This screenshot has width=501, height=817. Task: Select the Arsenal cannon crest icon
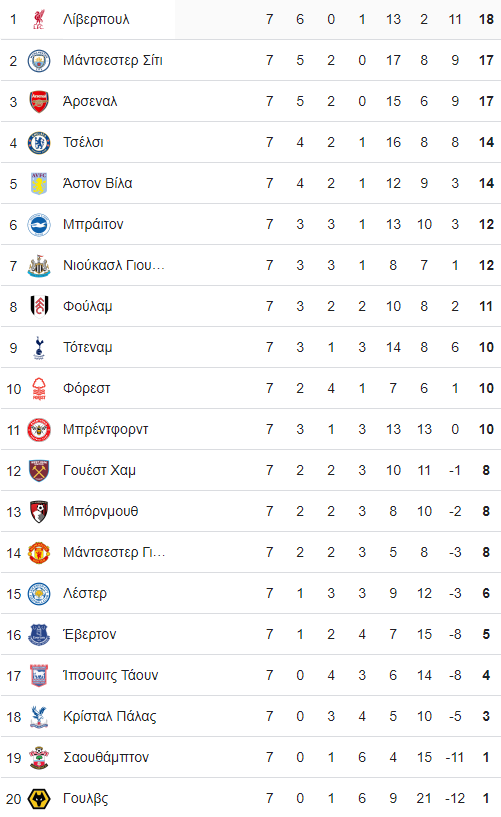(x=39, y=102)
